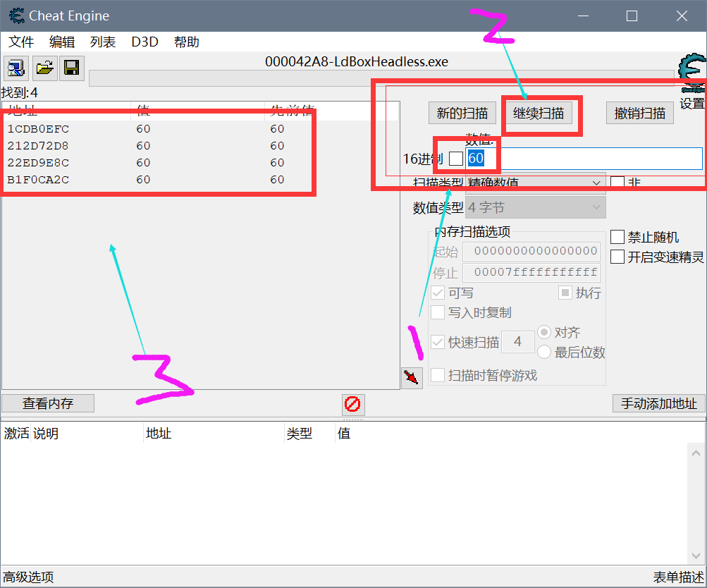This screenshot has width=707, height=588.
Task: Click the fast scan alignment field 4
Action: pos(518,342)
